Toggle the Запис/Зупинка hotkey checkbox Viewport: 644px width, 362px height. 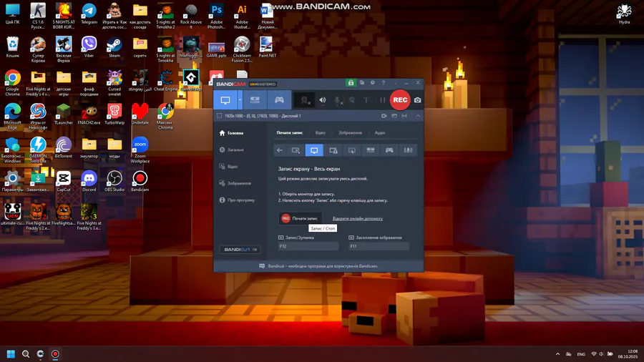(281, 238)
